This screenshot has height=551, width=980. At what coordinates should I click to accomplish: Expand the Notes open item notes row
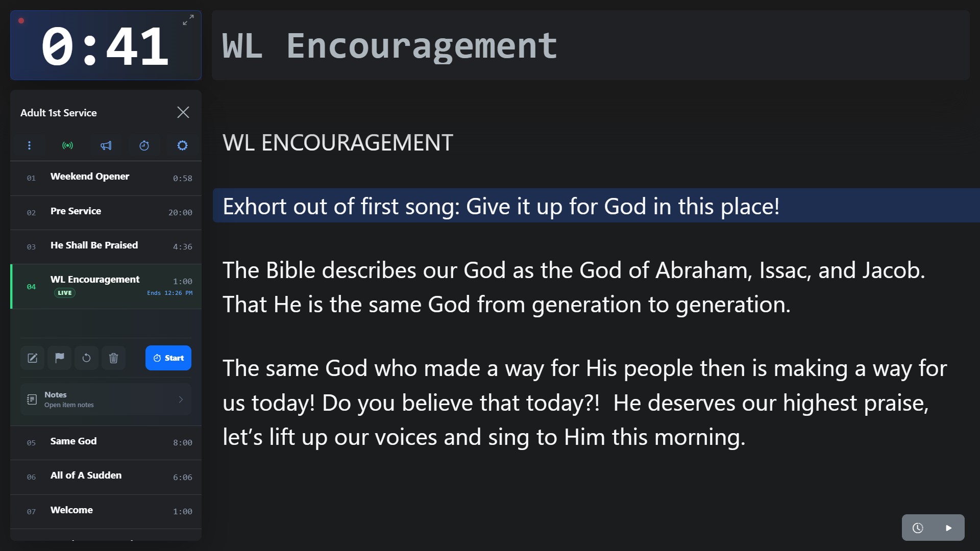[106, 399]
